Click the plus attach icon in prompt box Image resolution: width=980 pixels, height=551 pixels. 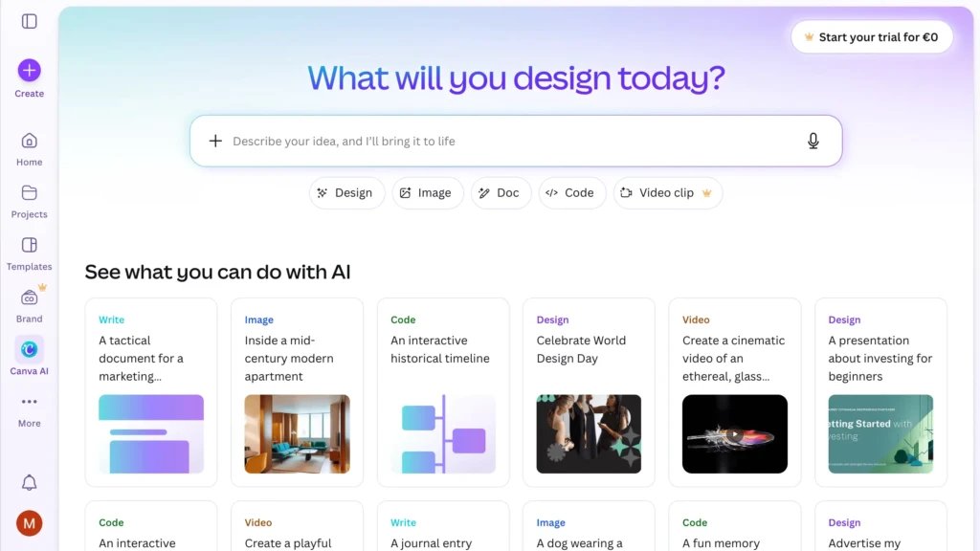tap(215, 142)
